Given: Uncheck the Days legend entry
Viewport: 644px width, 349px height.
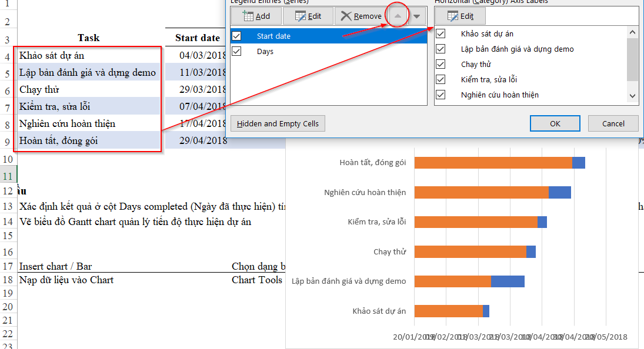Looking at the screenshot, I should [x=236, y=51].
